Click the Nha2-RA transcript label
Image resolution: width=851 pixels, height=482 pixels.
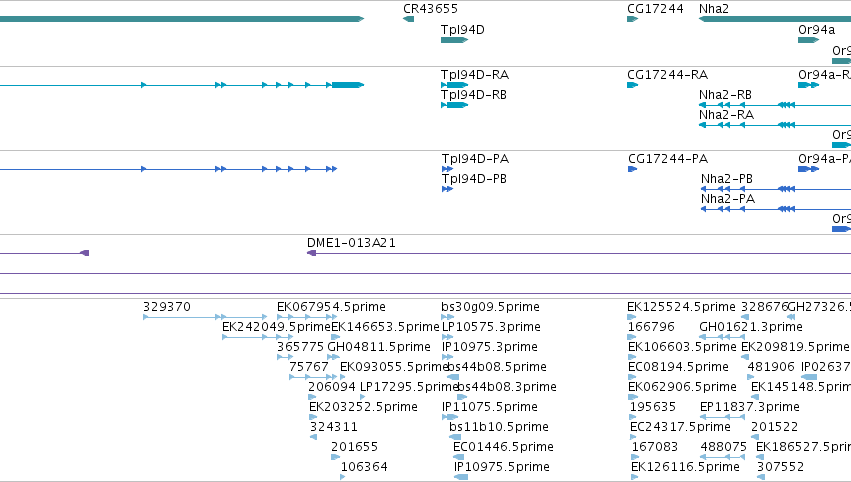(x=726, y=115)
